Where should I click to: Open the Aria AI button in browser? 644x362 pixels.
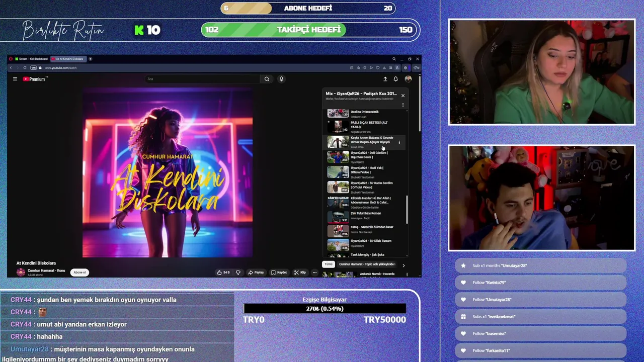416,68
